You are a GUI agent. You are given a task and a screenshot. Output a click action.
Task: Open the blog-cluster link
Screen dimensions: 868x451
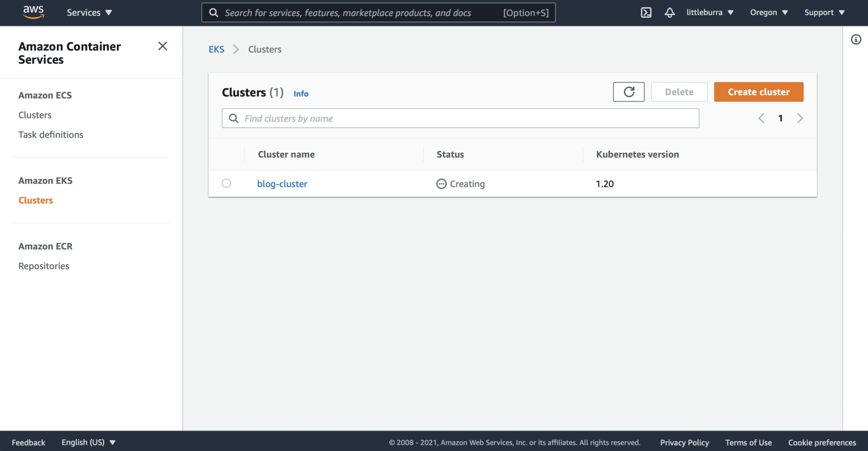[x=282, y=184]
